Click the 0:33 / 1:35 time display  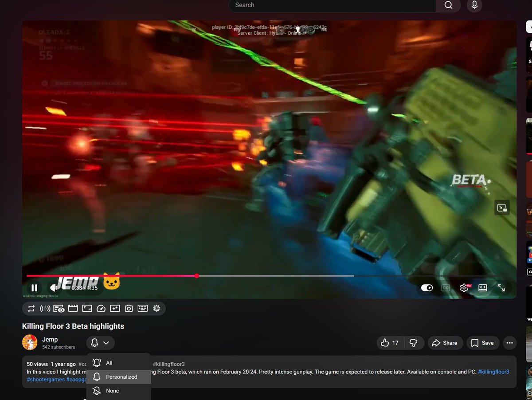click(84, 288)
